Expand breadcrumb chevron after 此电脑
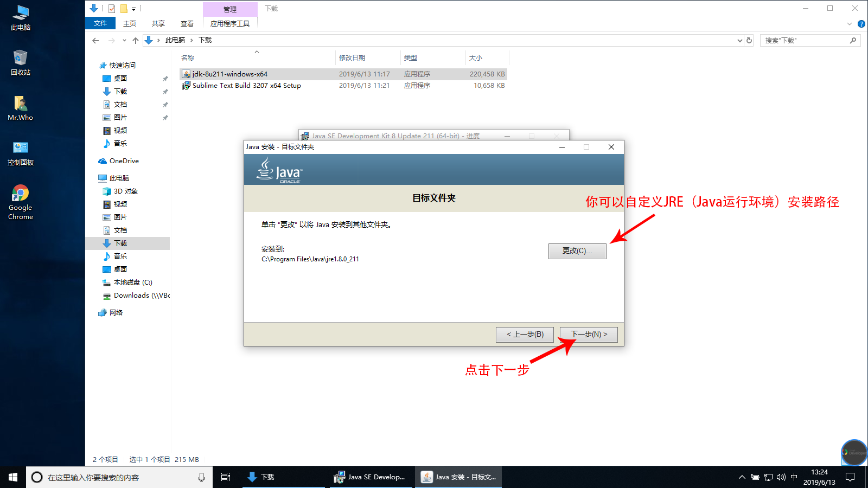Image resolution: width=868 pixels, height=488 pixels. [192, 40]
